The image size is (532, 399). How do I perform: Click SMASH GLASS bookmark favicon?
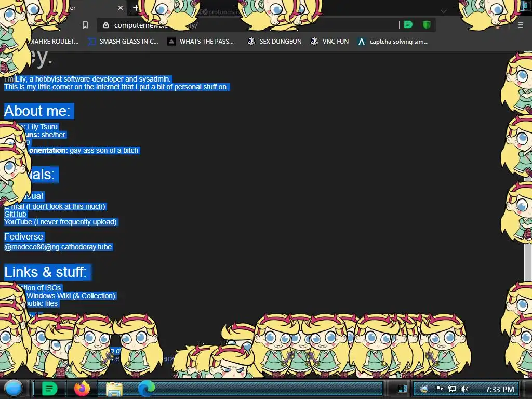coord(91,42)
